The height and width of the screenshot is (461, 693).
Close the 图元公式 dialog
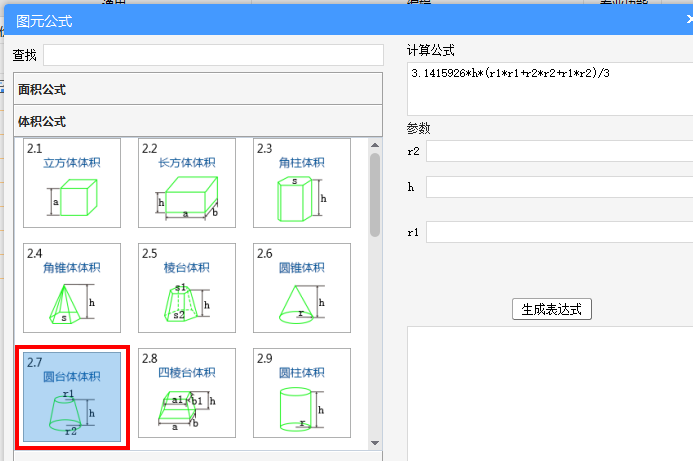pyautogui.click(x=689, y=19)
